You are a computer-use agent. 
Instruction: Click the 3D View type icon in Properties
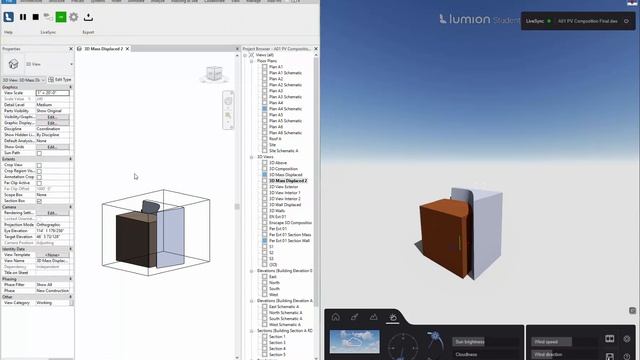13,64
